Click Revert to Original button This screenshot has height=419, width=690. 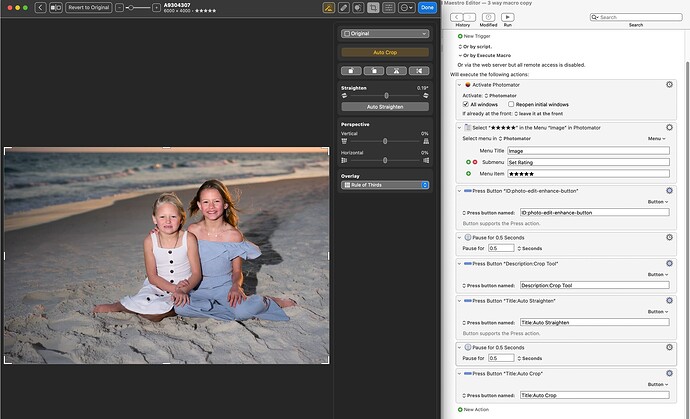click(88, 7)
